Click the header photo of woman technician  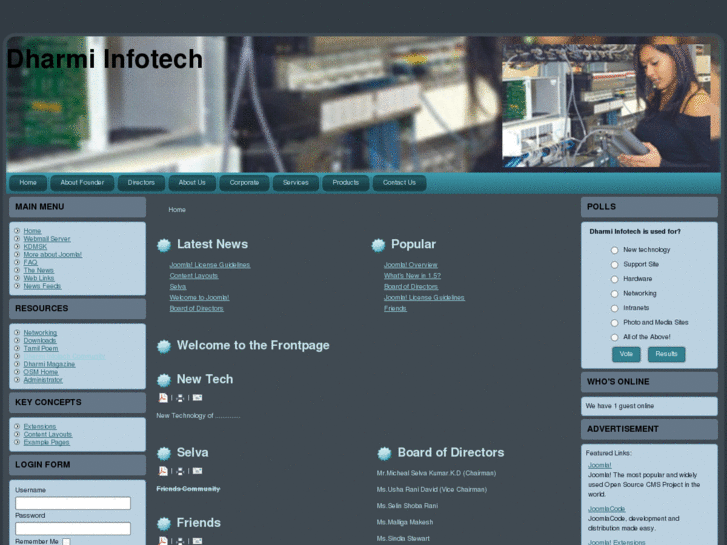click(607, 105)
